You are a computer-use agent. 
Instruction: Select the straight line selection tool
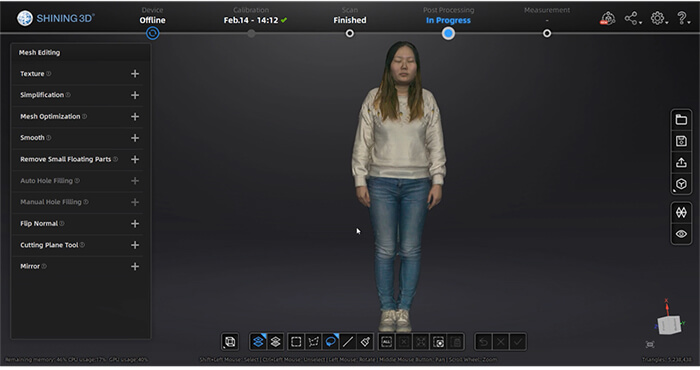(x=348, y=342)
